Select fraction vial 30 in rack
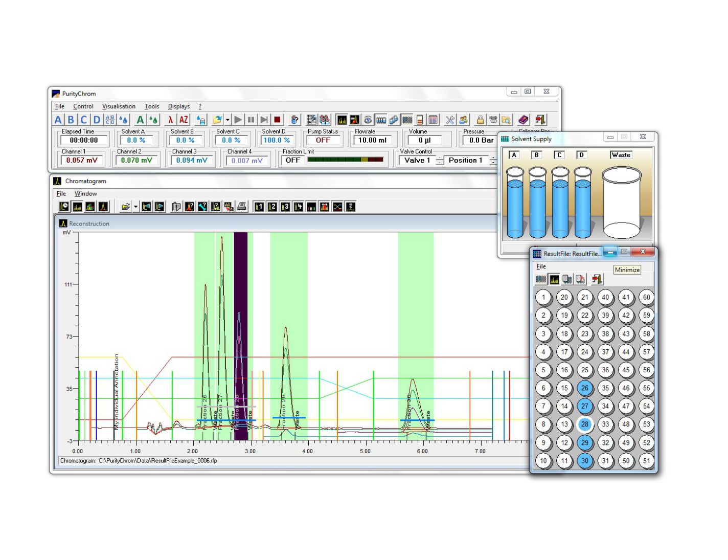This screenshot has width=728, height=560. (584, 460)
